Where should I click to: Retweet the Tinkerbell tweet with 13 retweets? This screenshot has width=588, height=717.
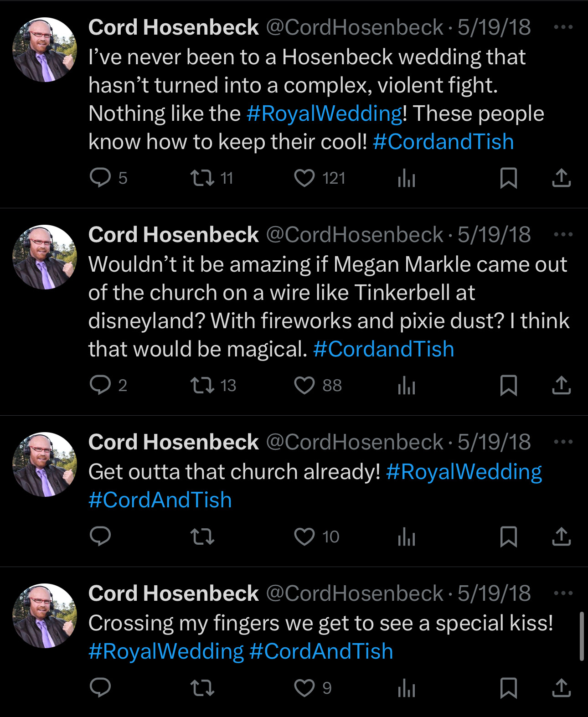(x=202, y=386)
